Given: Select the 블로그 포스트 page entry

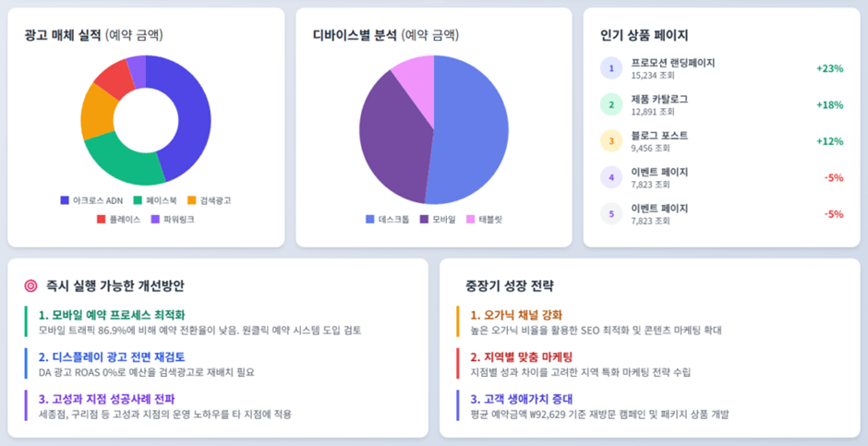Looking at the screenshot, I should pyautogui.click(x=659, y=136).
